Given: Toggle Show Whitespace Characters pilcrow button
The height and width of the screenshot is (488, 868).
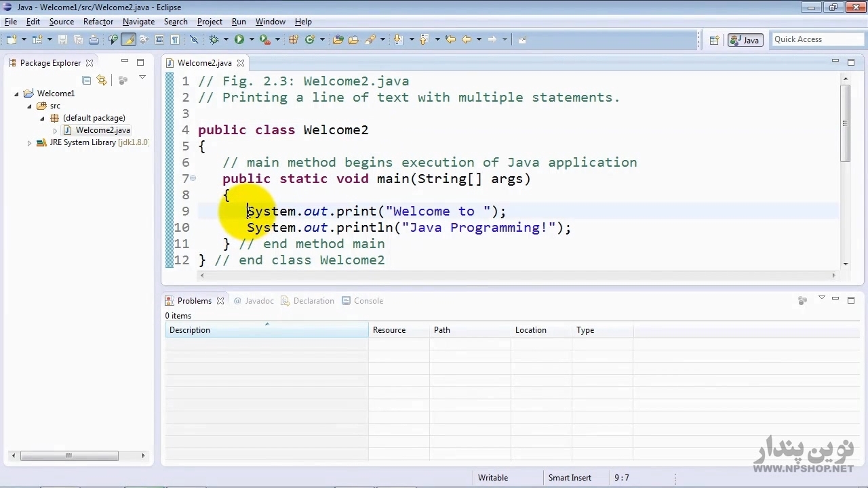Looking at the screenshot, I should (x=174, y=40).
